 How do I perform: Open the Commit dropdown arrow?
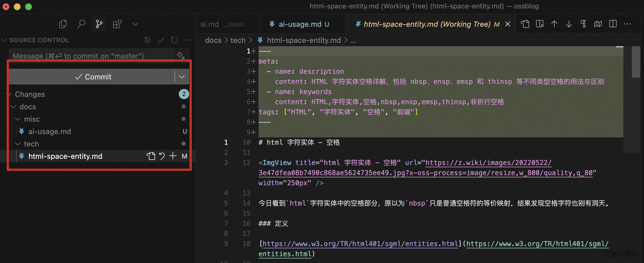tap(182, 77)
